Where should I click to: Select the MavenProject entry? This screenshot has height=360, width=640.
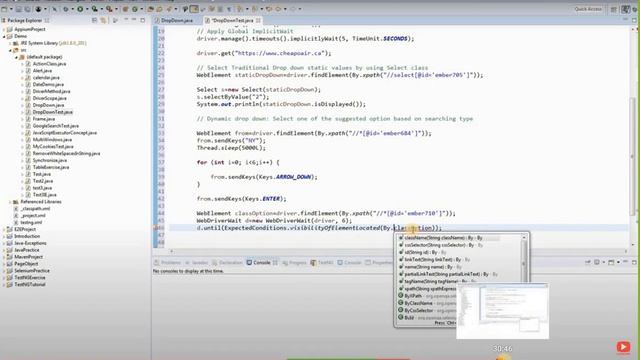(29, 257)
